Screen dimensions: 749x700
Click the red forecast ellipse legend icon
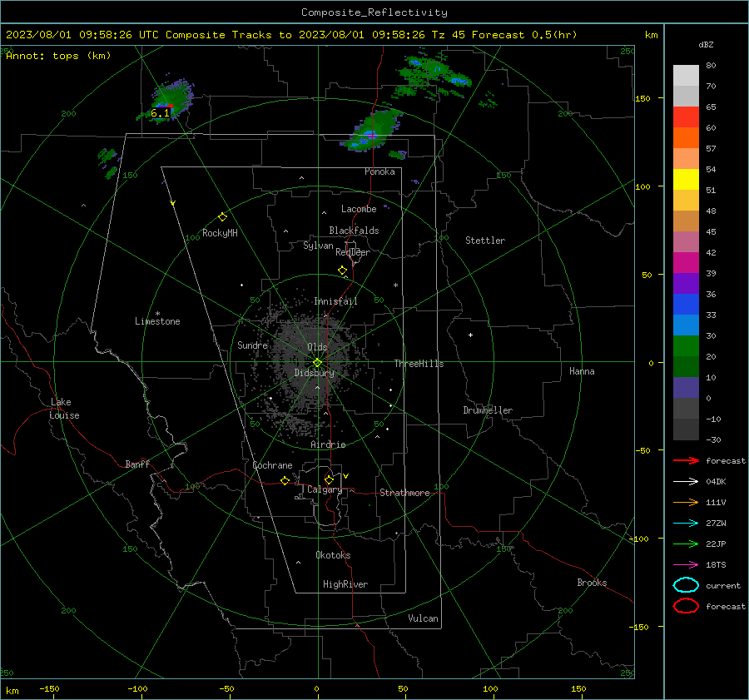tap(686, 606)
